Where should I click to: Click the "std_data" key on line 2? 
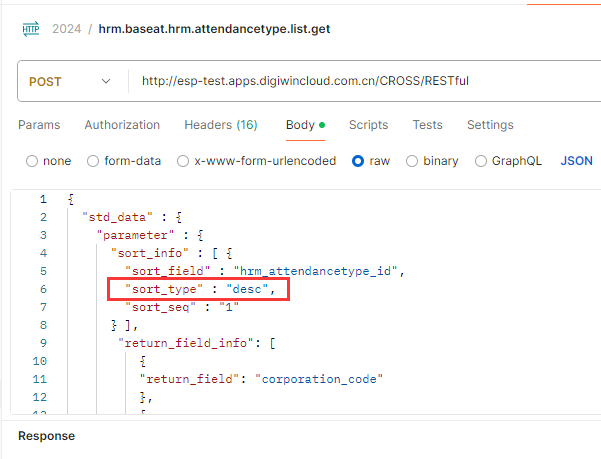[117, 217]
